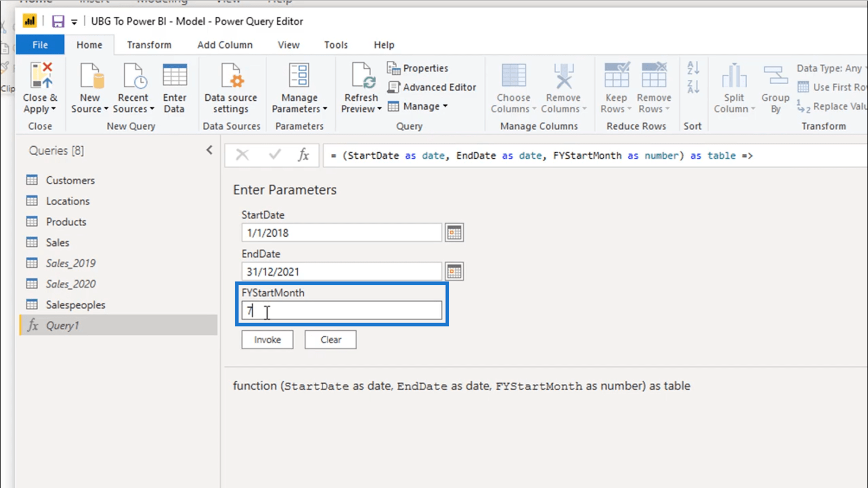Click the EndDate input field

(342, 272)
